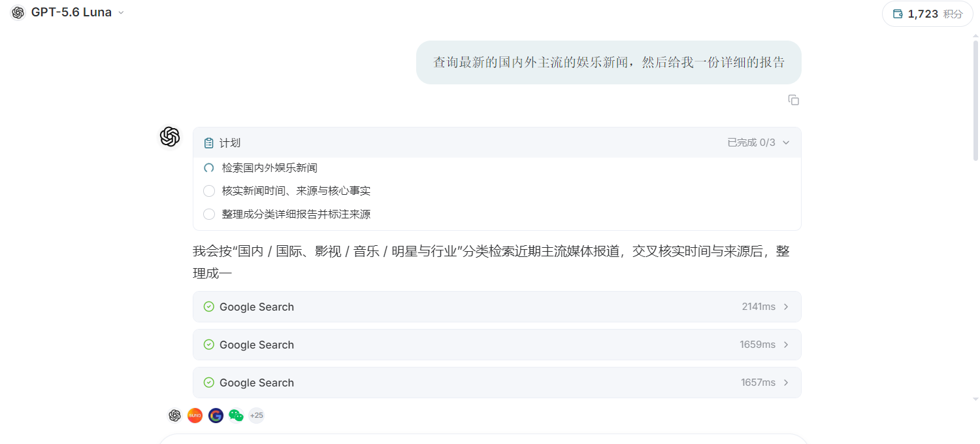The width and height of the screenshot is (980, 444).
Task: Click the Suno source icon
Action: (x=195, y=415)
